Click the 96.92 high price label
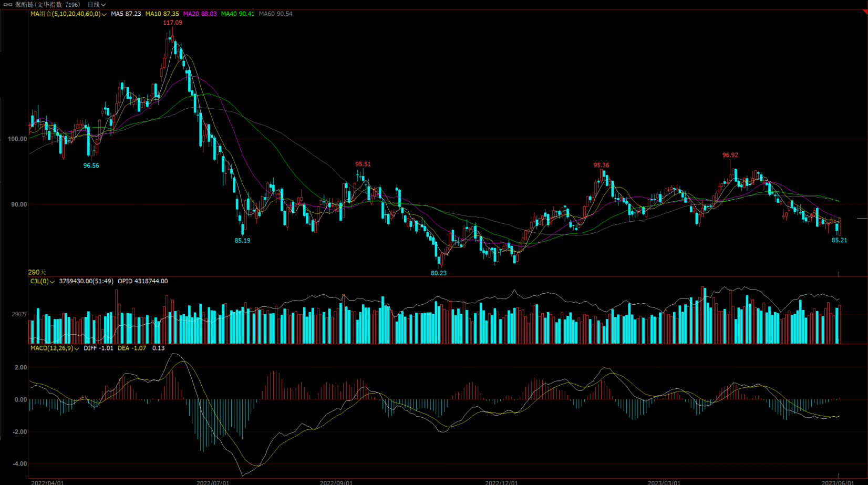The height and width of the screenshot is (485, 868). tap(730, 156)
